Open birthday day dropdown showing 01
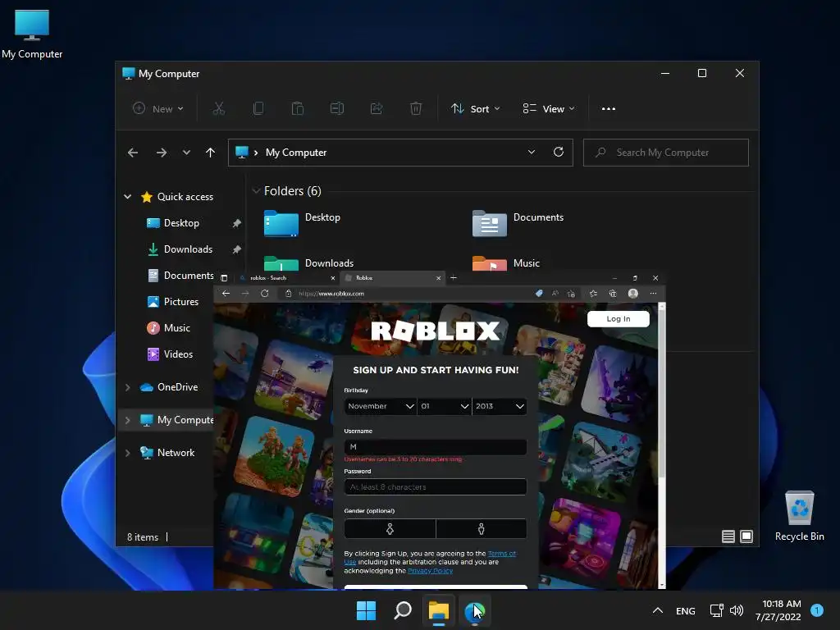Screen dimensions: 840x630 pyautogui.click(x=445, y=406)
